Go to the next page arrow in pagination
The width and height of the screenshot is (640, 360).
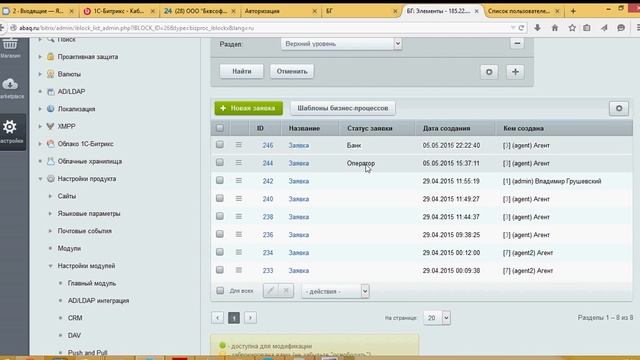[x=250, y=318]
